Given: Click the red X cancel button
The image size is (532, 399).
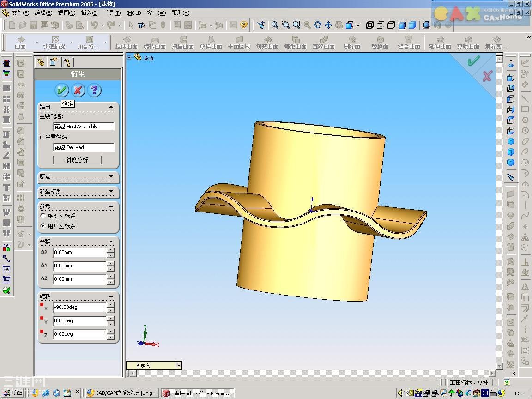Looking at the screenshot, I should [x=78, y=90].
